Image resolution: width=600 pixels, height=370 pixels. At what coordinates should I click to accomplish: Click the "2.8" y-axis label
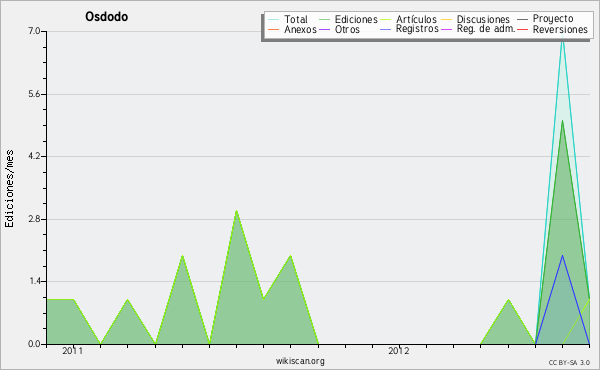34,219
